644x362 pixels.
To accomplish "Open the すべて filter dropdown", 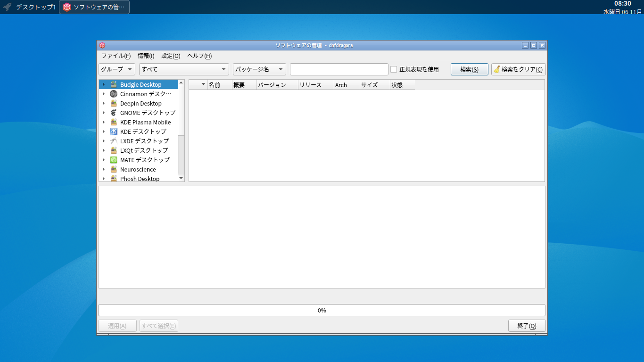I will click(x=184, y=69).
